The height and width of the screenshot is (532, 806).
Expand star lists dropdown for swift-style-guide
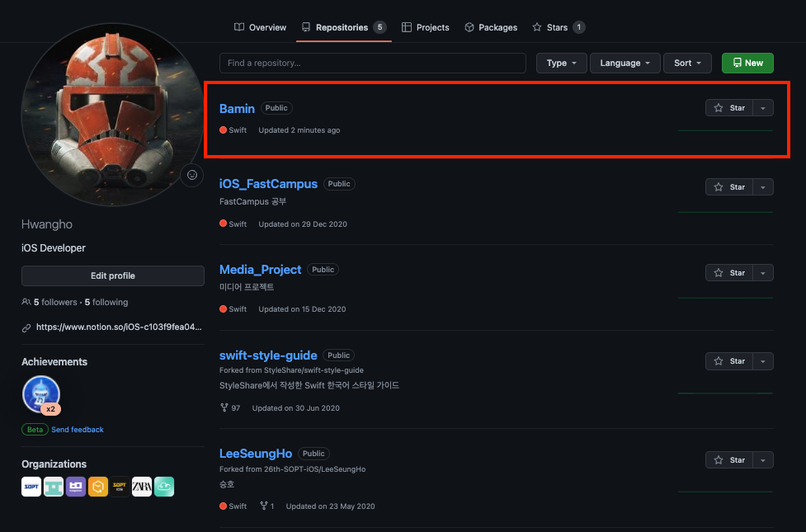coord(763,361)
